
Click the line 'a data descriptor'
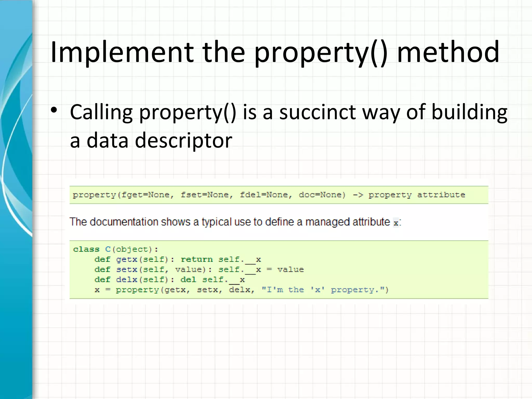[151, 141]
